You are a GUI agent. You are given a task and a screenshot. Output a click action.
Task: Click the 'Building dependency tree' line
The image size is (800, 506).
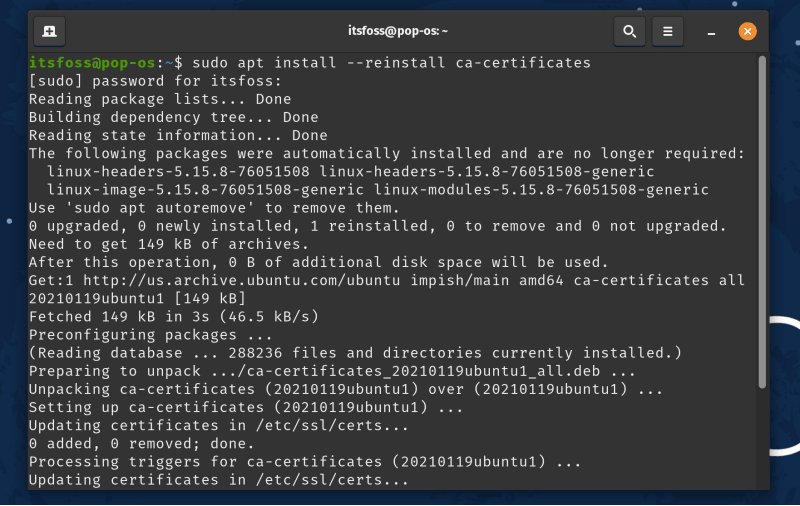173,117
